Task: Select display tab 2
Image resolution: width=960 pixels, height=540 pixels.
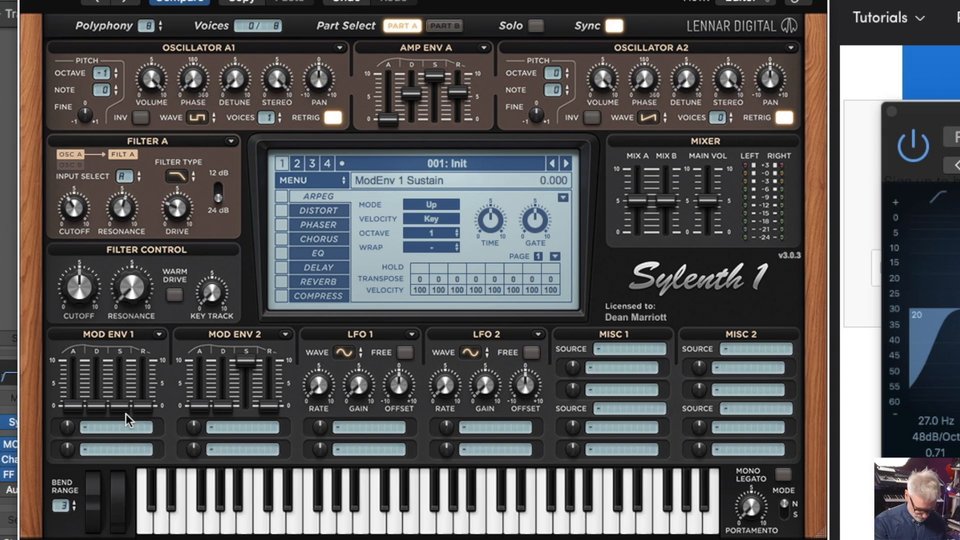Action: click(x=297, y=163)
